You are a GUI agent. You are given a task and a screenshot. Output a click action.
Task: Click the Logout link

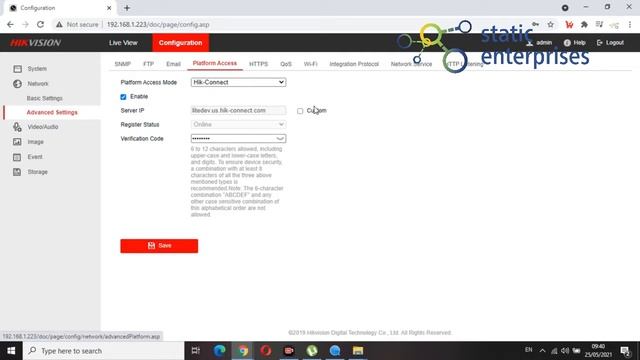click(x=610, y=43)
